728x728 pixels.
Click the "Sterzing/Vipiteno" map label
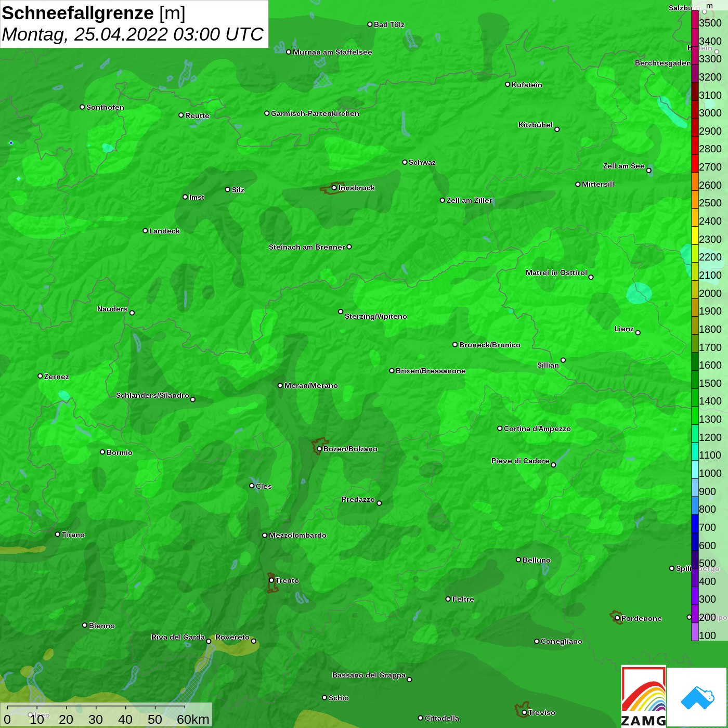click(x=376, y=316)
